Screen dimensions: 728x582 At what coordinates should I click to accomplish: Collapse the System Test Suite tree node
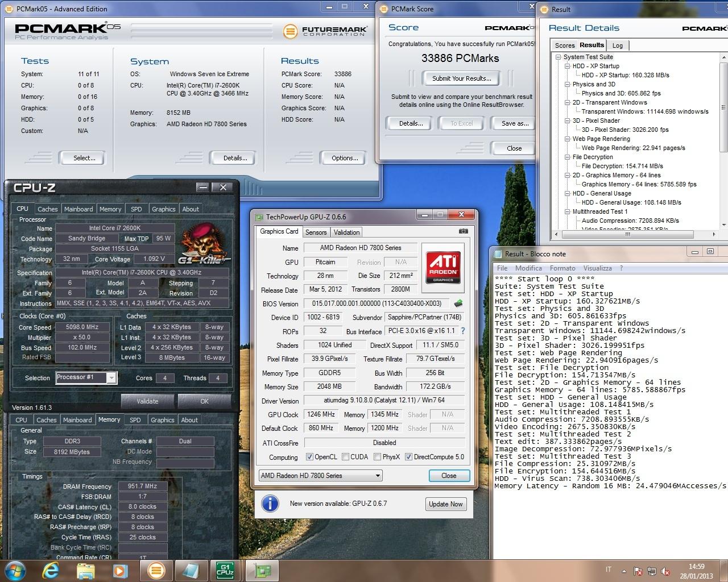pos(559,57)
